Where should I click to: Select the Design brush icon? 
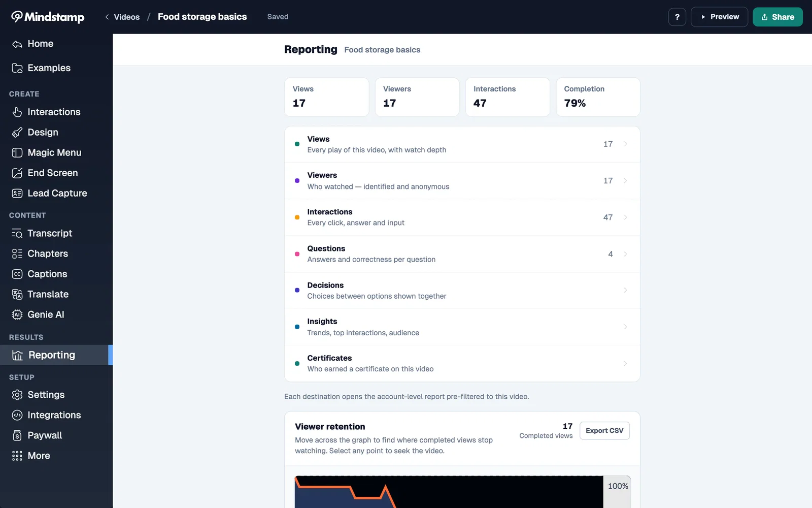(17, 132)
